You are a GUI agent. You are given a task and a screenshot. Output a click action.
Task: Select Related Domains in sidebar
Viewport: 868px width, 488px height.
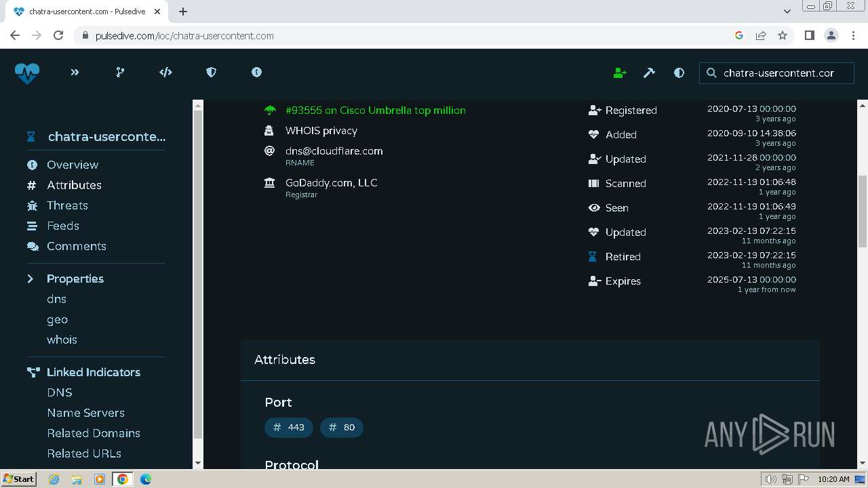(x=94, y=433)
